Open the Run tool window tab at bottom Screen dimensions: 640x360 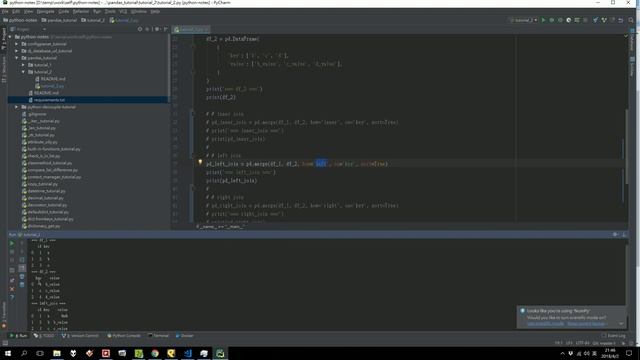pos(19,336)
